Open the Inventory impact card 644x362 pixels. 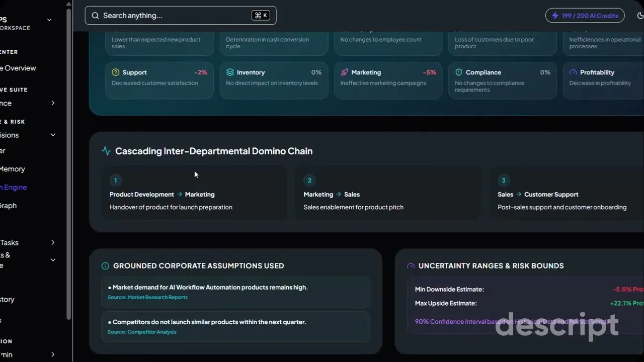[274, 80]
